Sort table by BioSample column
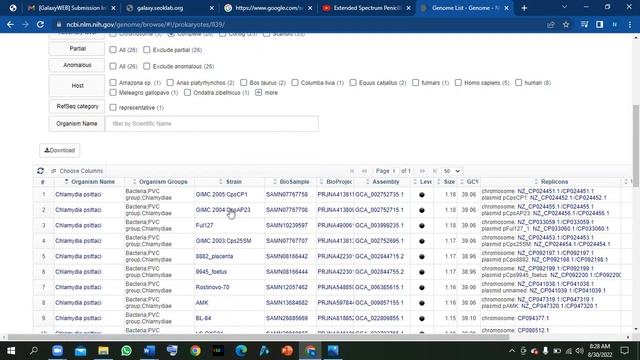The width and height of the screenshot is (640, 360). point(294,182)
